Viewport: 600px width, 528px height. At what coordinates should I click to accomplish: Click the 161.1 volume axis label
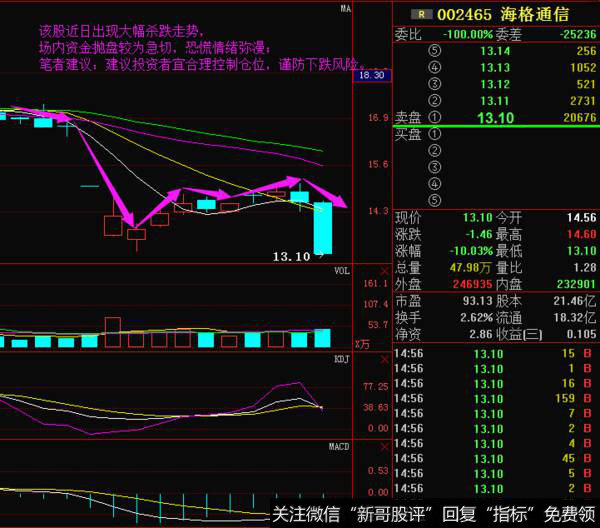pyautogui.click(x=375, y=284)
